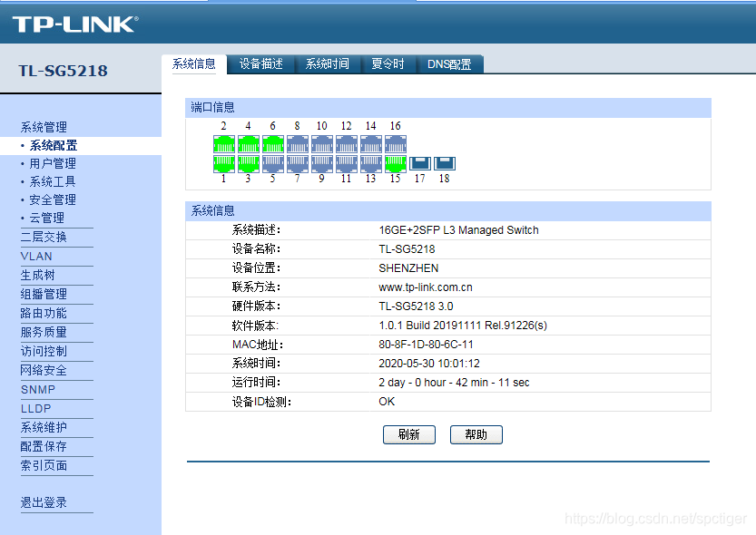
Task: Click the uptime 2 day value
Action: coord(454,383)
